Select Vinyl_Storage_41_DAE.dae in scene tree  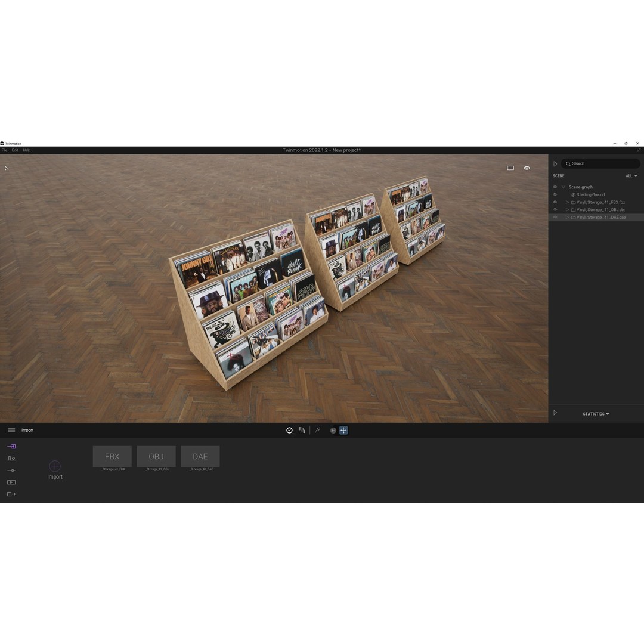[x=601, y=217]
